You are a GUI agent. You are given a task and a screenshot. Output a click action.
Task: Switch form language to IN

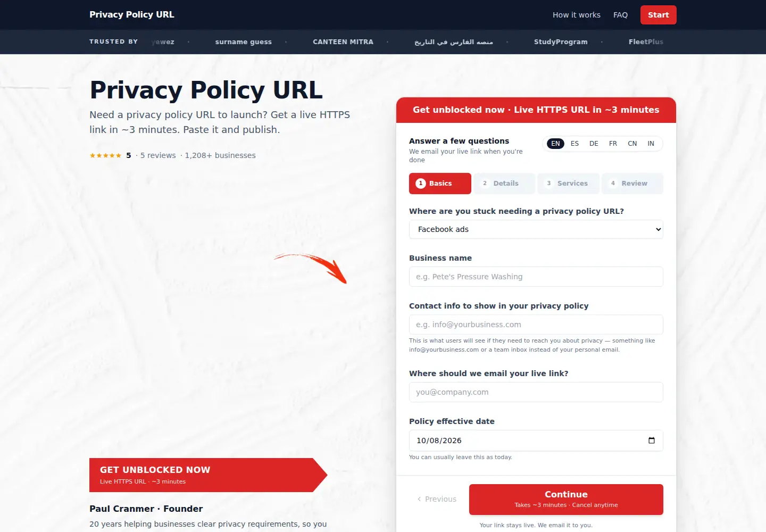pyautogui.click(x=651, y=144)
